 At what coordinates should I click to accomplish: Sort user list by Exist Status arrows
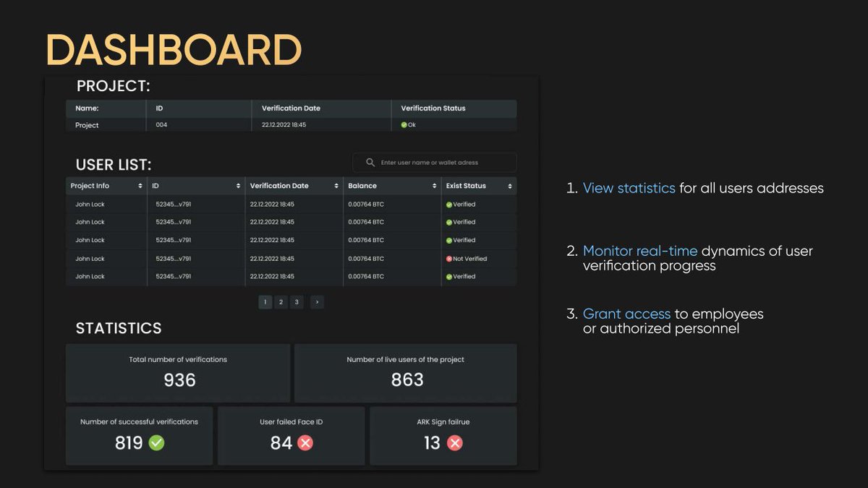coord(510,187)
